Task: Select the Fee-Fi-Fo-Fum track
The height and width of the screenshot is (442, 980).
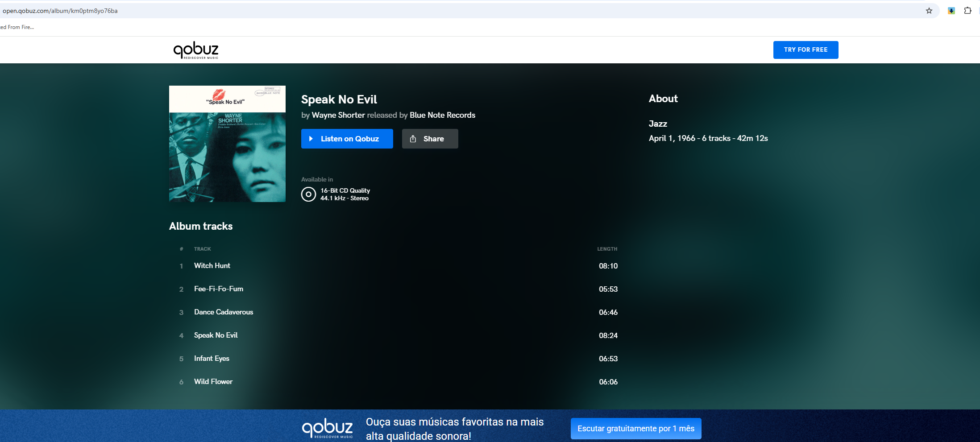Action: tap(219, 289)
